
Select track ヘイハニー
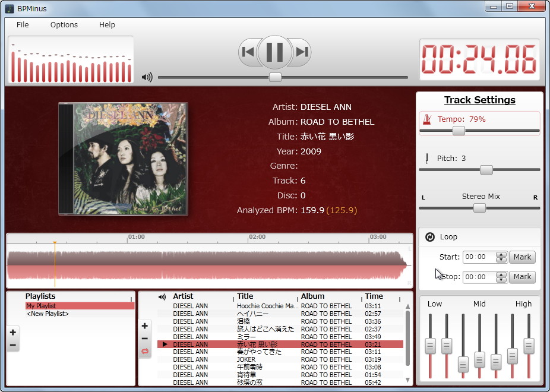[x=280, y=314]
